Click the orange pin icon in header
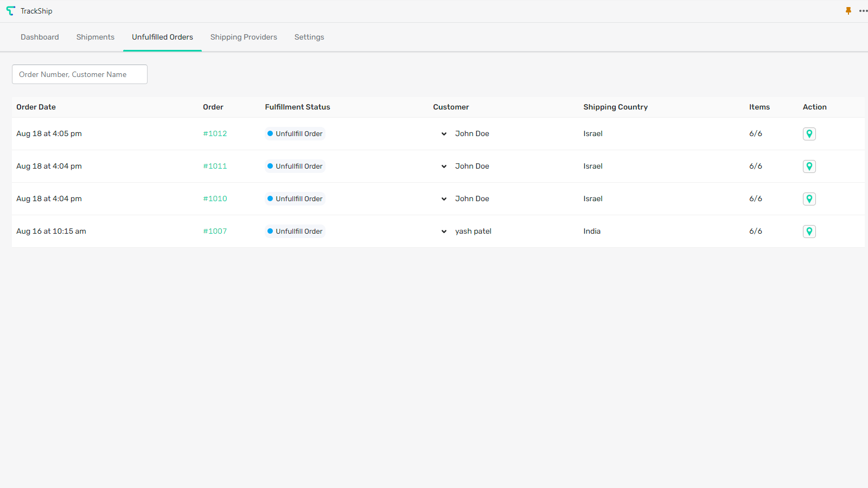This screenshot has height=488, width=868. pos(848,11)
